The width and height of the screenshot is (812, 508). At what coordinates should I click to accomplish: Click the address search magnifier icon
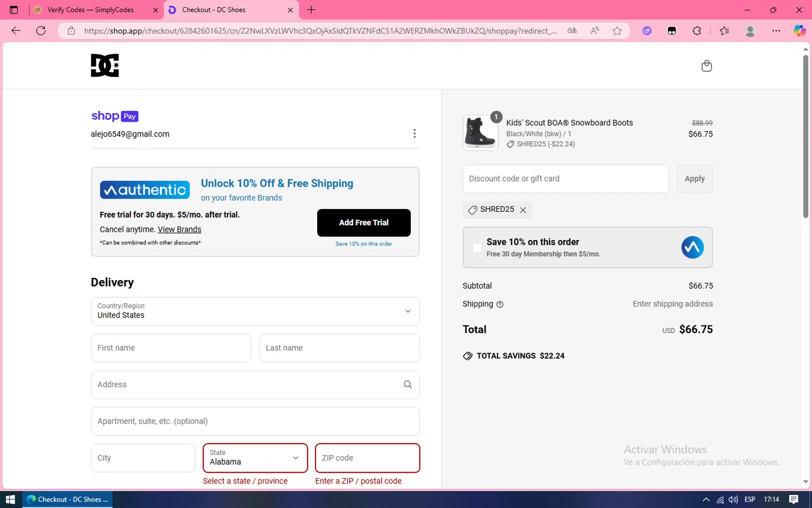click(408, 385)
